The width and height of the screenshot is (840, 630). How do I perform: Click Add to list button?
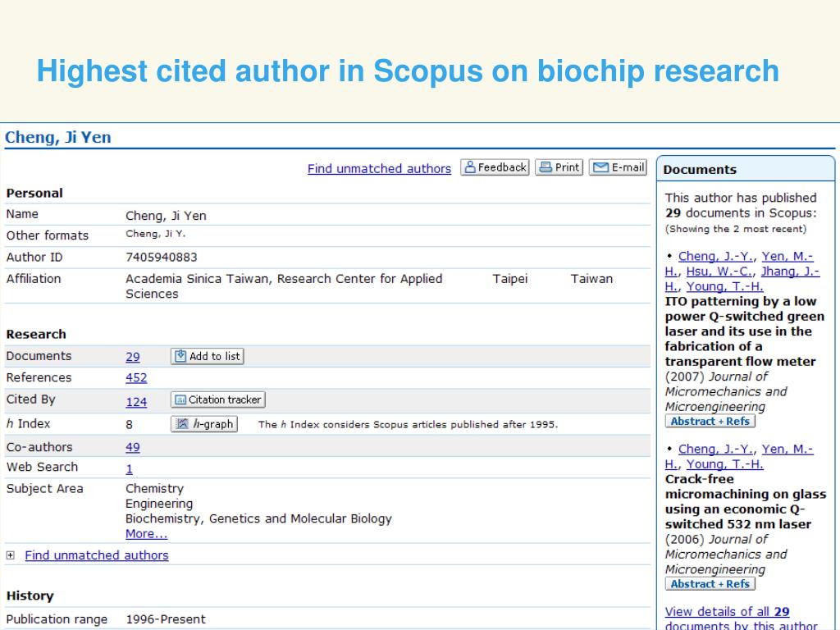pyautogui.click(x=208, y=356)
